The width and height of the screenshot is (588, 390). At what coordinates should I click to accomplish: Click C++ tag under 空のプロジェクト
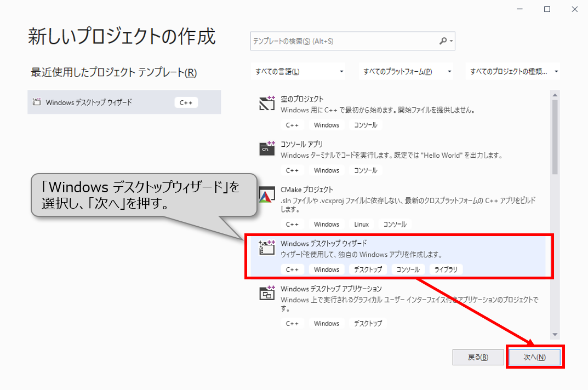pyautogui.click(x=292, y=125)
